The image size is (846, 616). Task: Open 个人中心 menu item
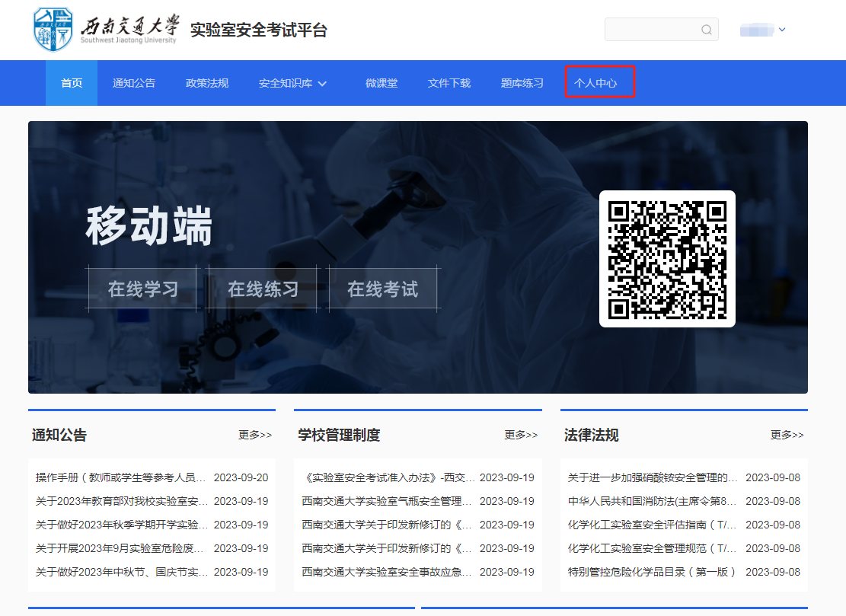pos(595,83)
